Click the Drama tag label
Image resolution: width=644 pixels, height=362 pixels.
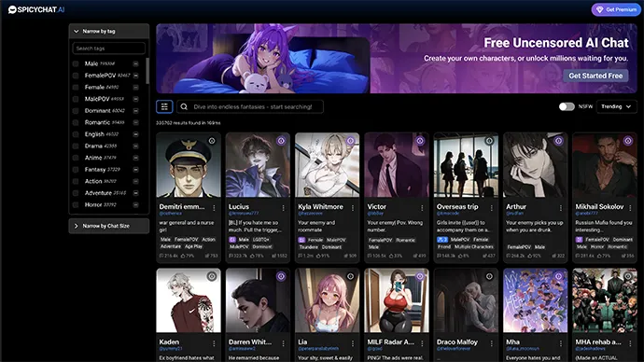93,146
